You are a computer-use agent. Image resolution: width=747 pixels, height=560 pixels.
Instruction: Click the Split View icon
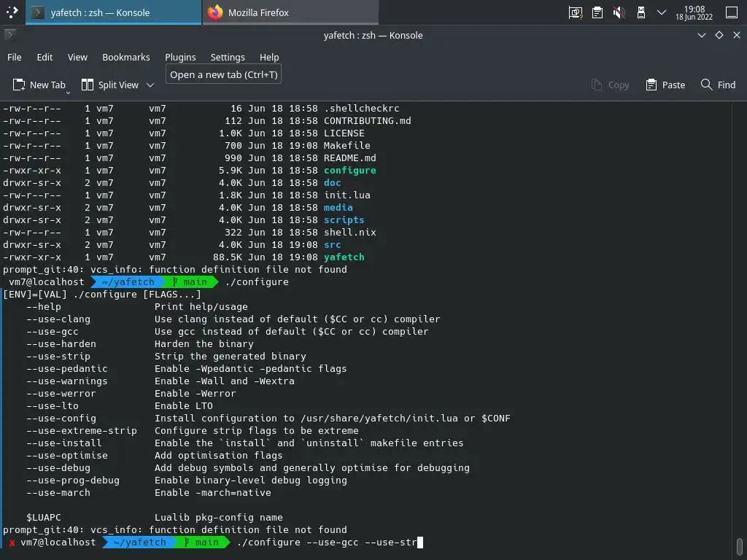pos(88,85)
